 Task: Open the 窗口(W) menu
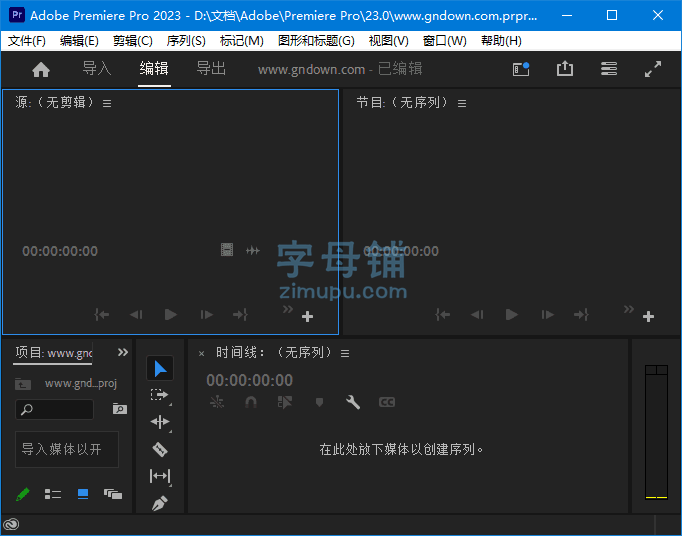(x=445, y=41)
